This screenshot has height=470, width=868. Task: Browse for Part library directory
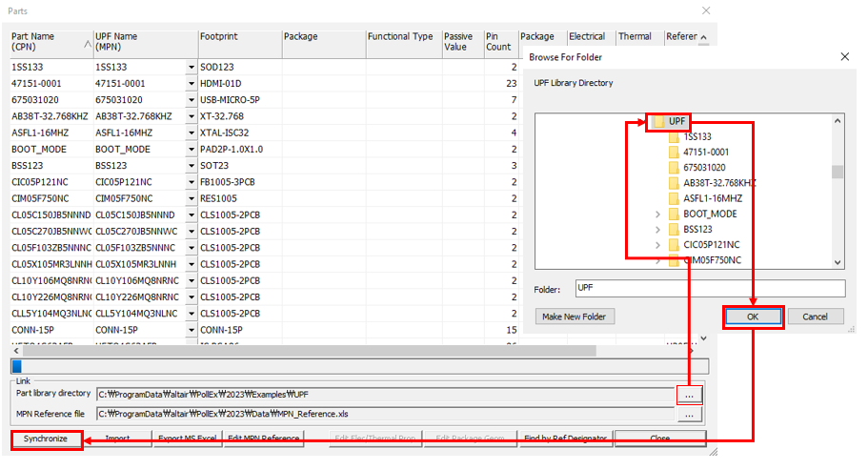coord(689,394)
